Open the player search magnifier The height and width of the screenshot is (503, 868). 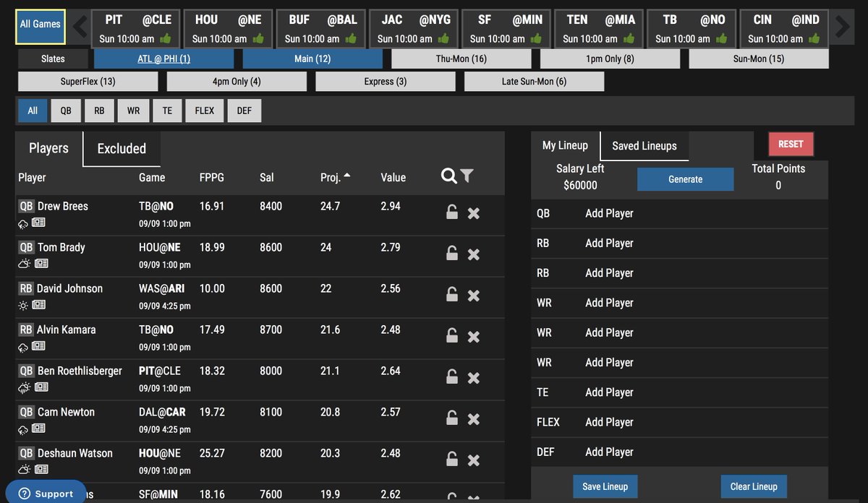coord(448,176)
